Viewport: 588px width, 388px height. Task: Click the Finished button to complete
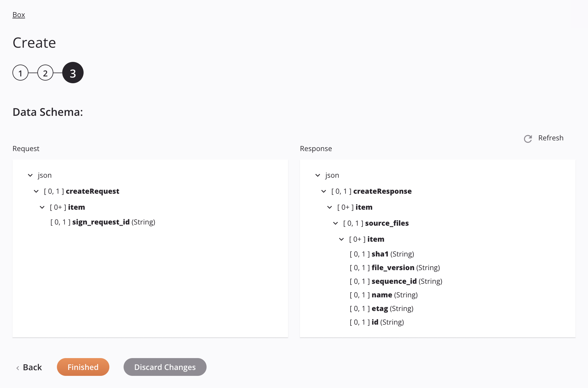point(83,366)
